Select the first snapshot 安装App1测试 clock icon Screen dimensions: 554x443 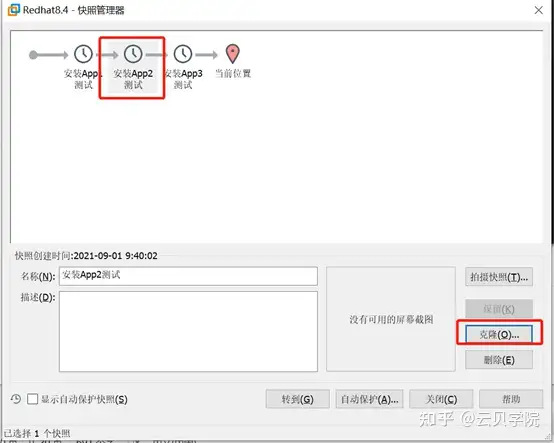[83, 54]
